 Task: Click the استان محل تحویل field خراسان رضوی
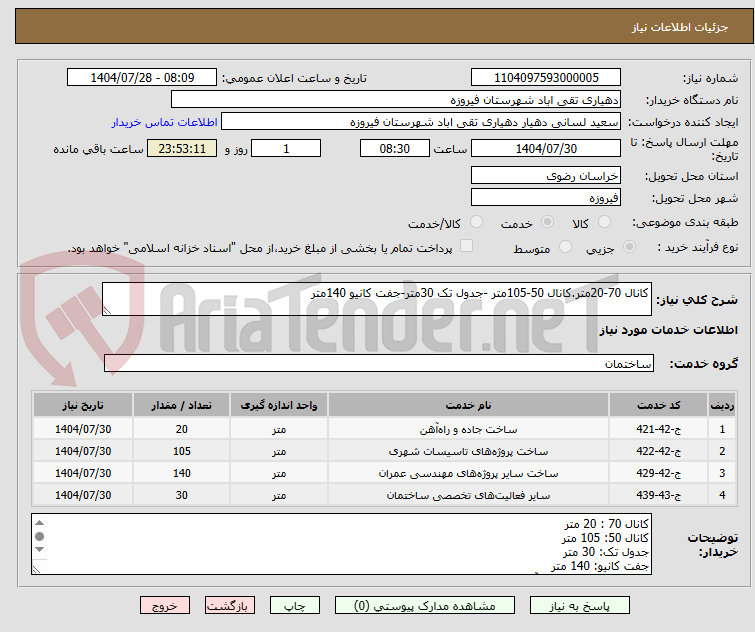tap(546, 176)
